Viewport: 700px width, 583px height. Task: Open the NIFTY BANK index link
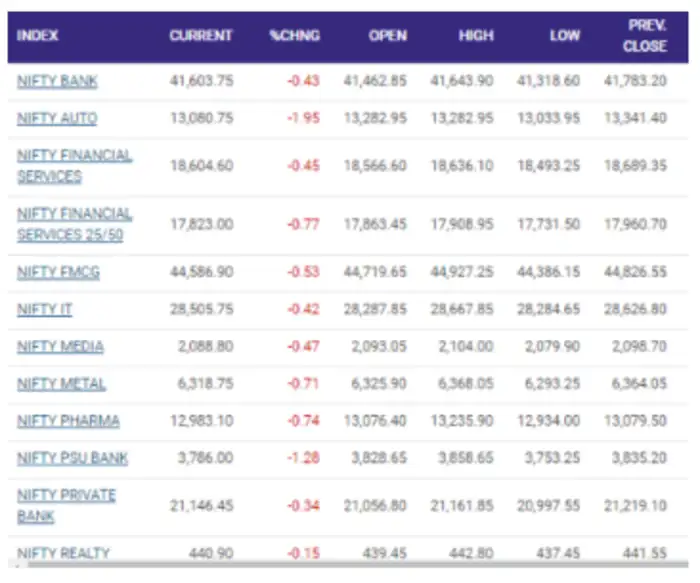tap(57, 81)
